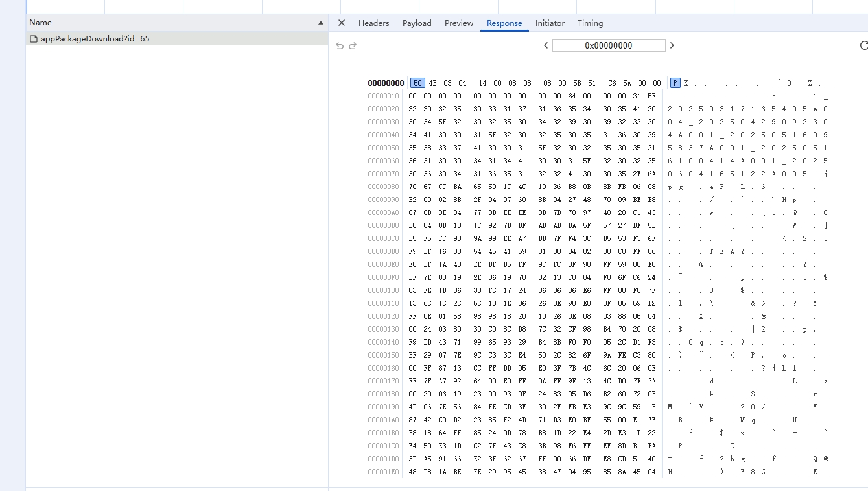Click offset label 00000170
Screen dimensions: 868x491
(x=384, y=381)
